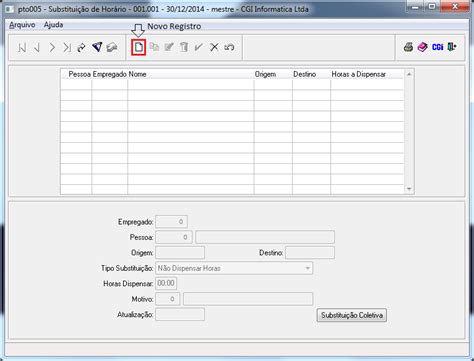Exit via the door icon
474x361 pixels.
452,47
